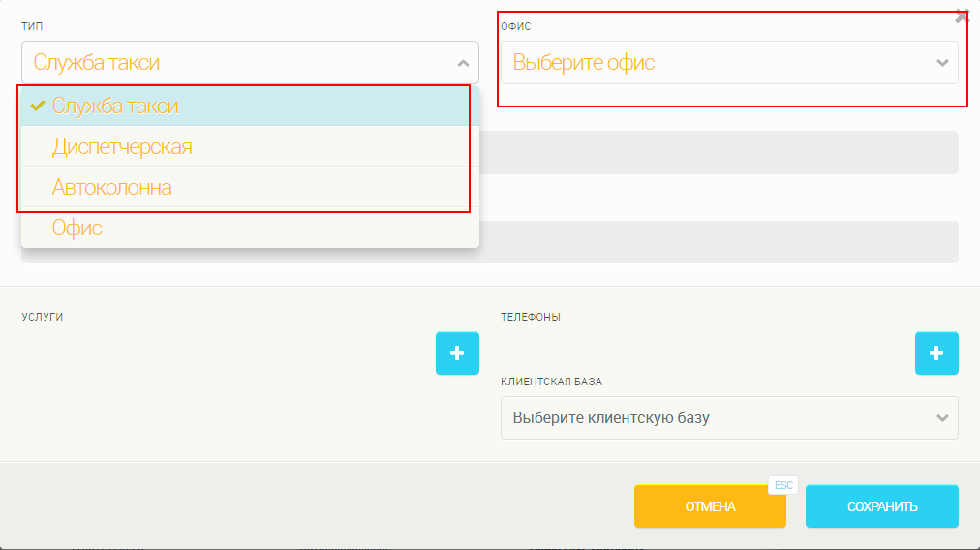Viewport: 980px width, 550px height.
Task: Collapse the Тип dropdown using its arrow
Action: [462, 63]
